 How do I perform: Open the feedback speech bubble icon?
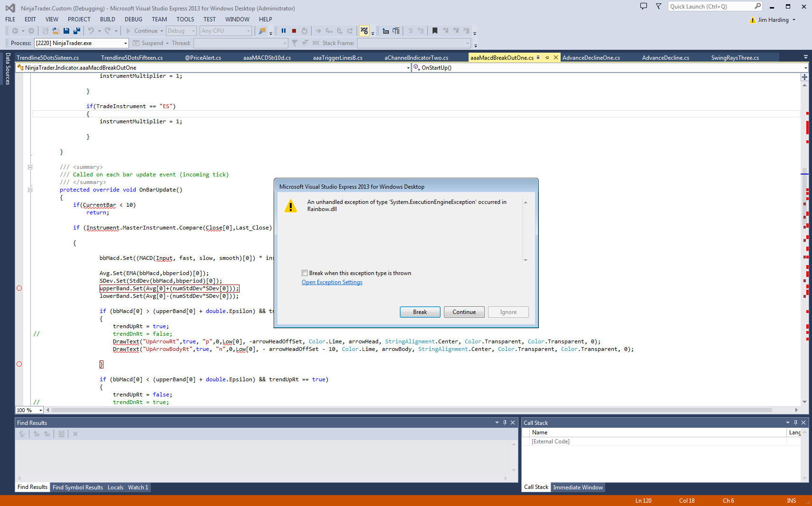click(643, 6)
